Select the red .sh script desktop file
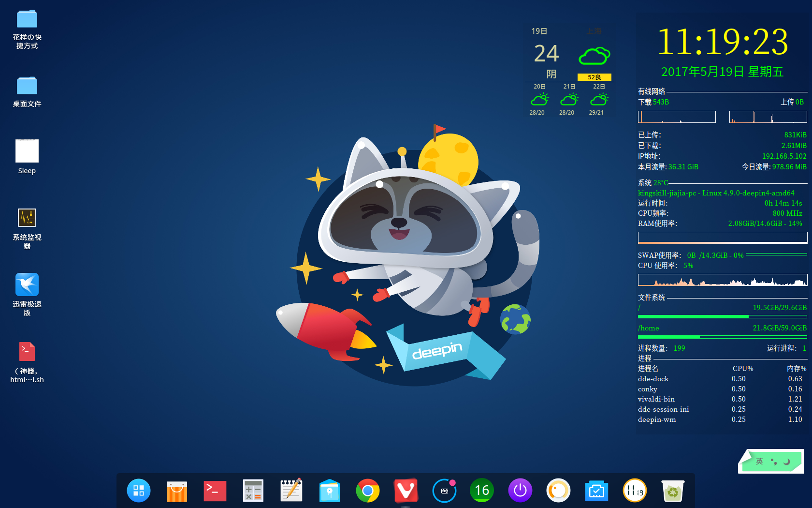 pyautogui.click(x=27, y=362)
